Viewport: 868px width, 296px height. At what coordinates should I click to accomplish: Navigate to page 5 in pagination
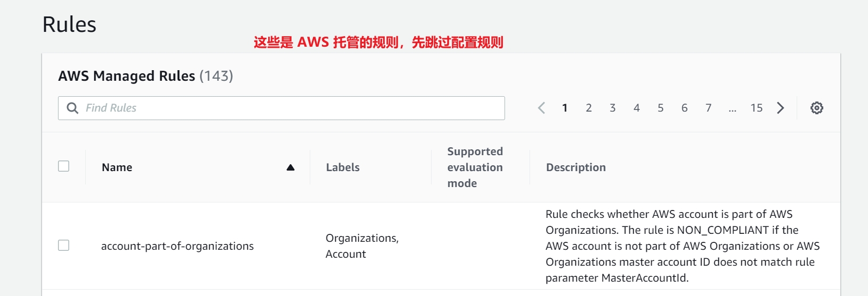click(x=660, y=108)
